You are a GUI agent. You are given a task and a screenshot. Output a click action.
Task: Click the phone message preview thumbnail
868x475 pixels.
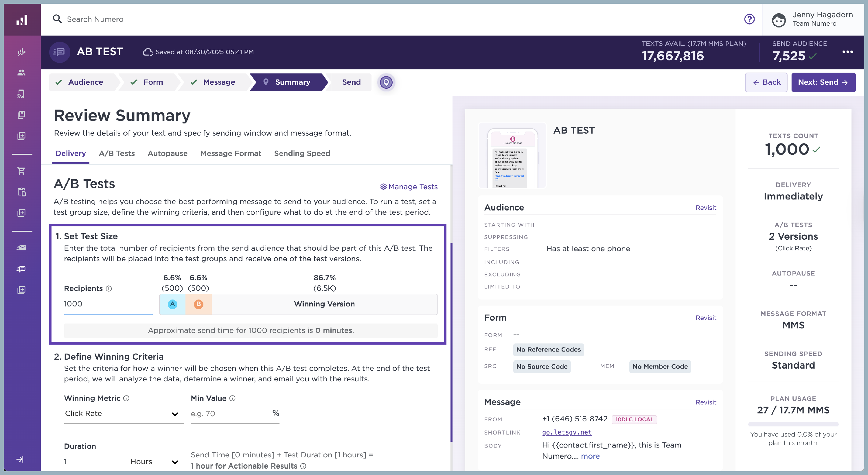[x=512, y=156]
